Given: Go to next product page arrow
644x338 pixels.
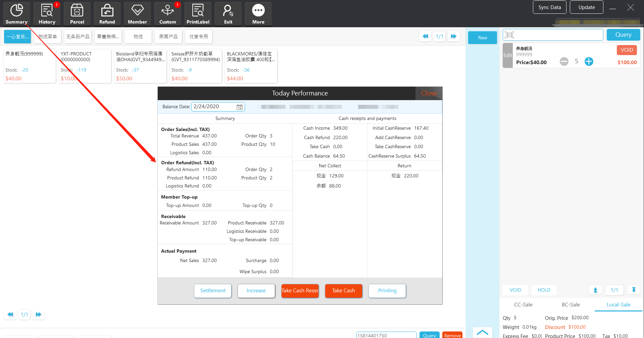Looking at the screenshot, I should [x=453, y=36].
